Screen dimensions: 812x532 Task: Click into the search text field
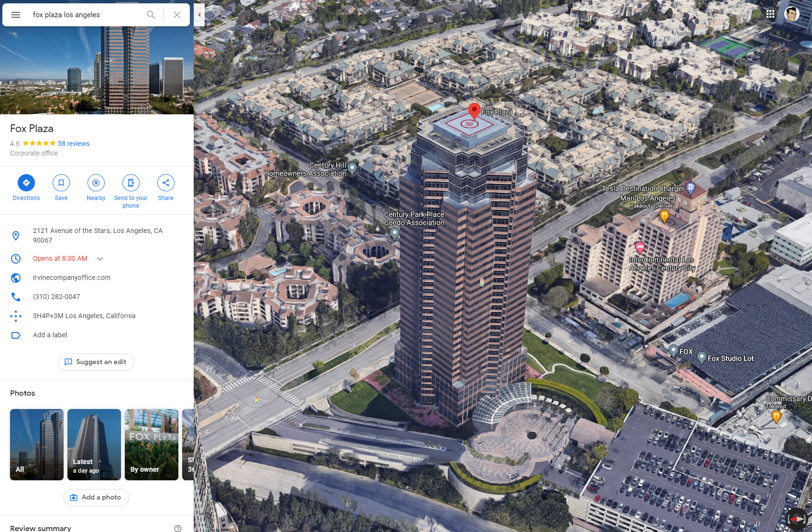tap(86, 15)
